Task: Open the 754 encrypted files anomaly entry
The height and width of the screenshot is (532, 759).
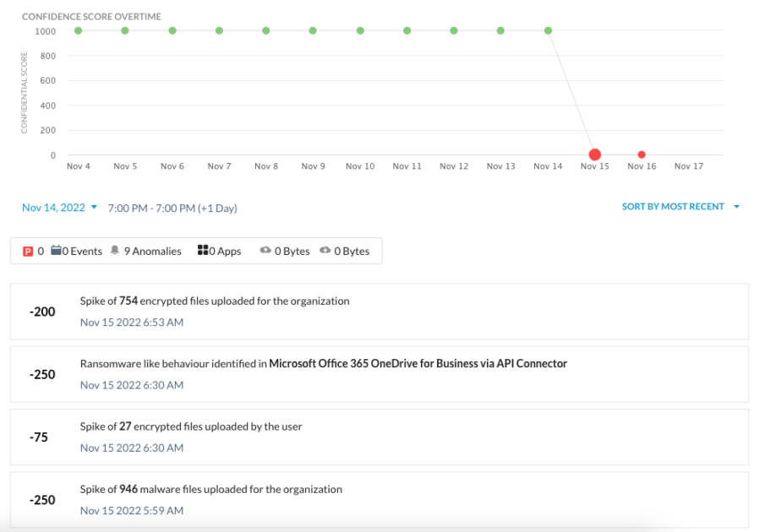Action: [379, 312]
